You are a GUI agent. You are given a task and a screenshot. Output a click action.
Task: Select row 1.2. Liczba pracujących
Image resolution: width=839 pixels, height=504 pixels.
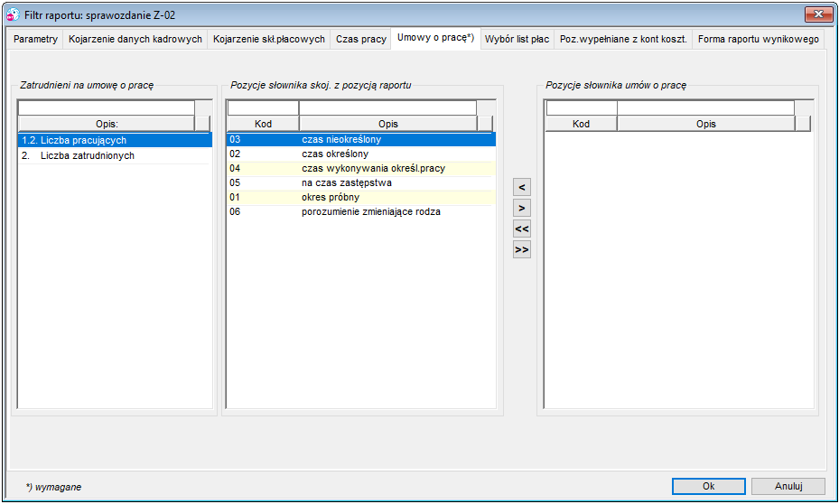click(x=115, y=140)
